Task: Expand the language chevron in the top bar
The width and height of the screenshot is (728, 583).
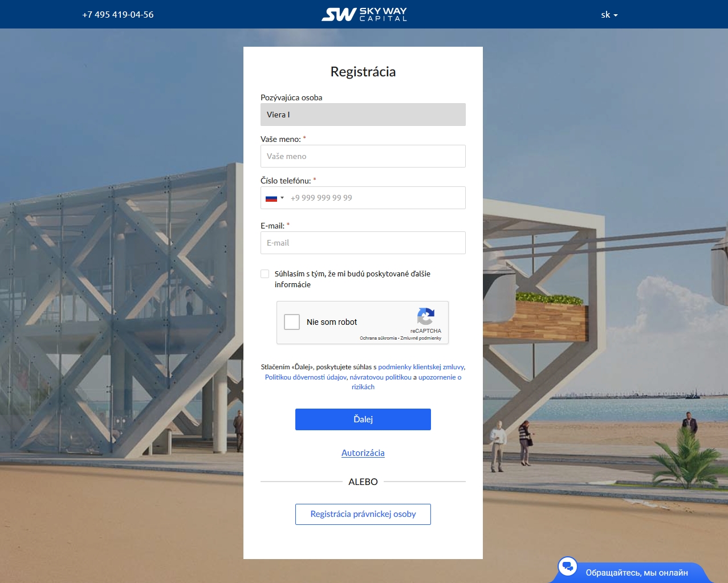Action: pos(616,16)
